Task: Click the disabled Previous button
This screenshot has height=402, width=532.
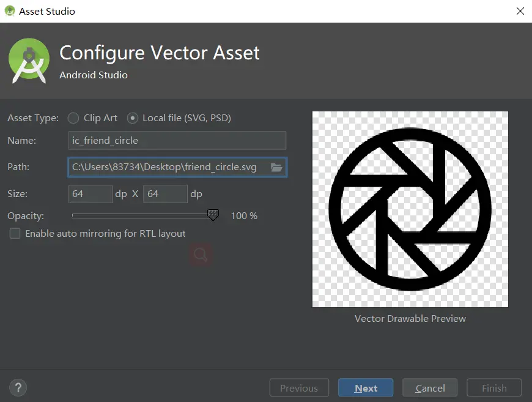Action: coord(299,388)
